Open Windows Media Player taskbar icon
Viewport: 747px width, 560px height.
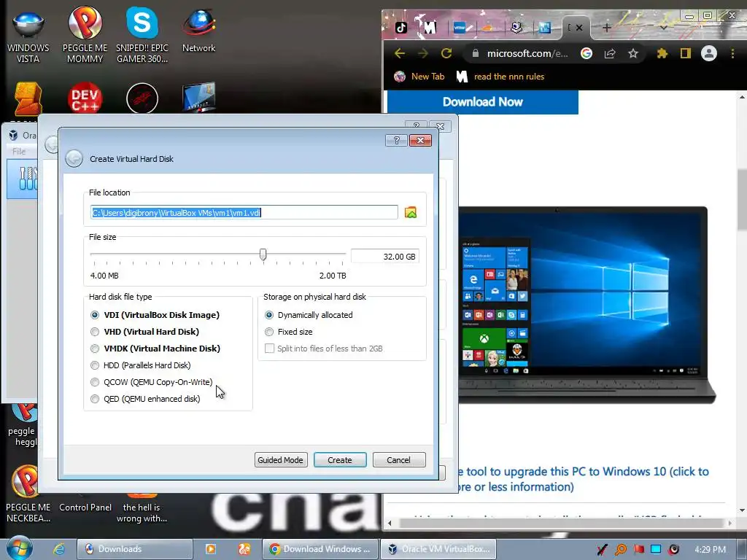[x=210, y=549]
